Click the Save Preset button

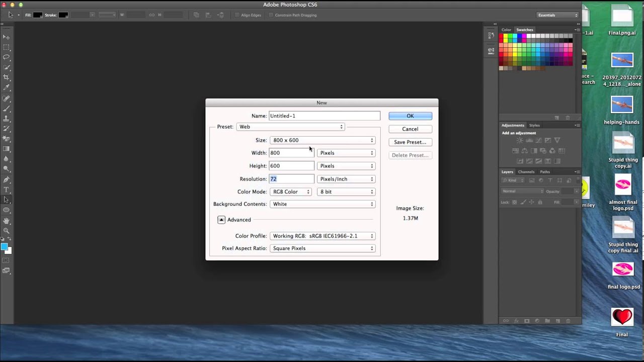[410, 142]
